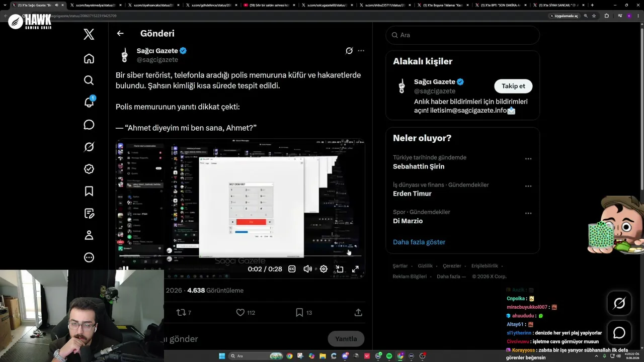Open the Sebahattin Şirin trend
Viewport: 644px width, 362px height.
(419, 166)
